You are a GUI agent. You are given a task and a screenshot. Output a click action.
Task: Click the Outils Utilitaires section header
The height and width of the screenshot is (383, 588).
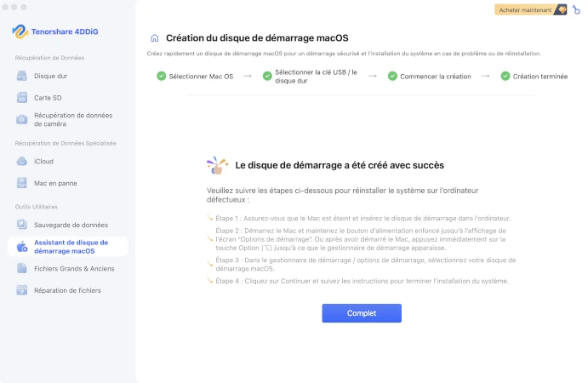(x=37, y=207)
